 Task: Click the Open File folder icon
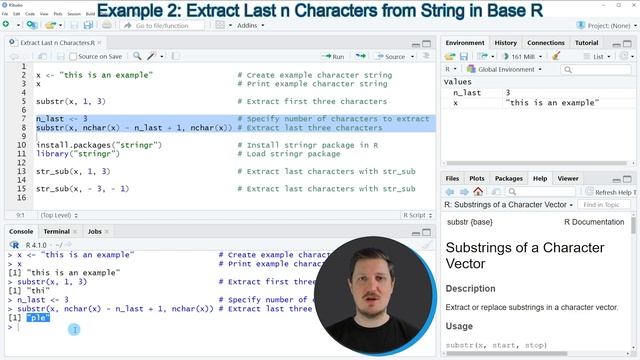[50, 25]
